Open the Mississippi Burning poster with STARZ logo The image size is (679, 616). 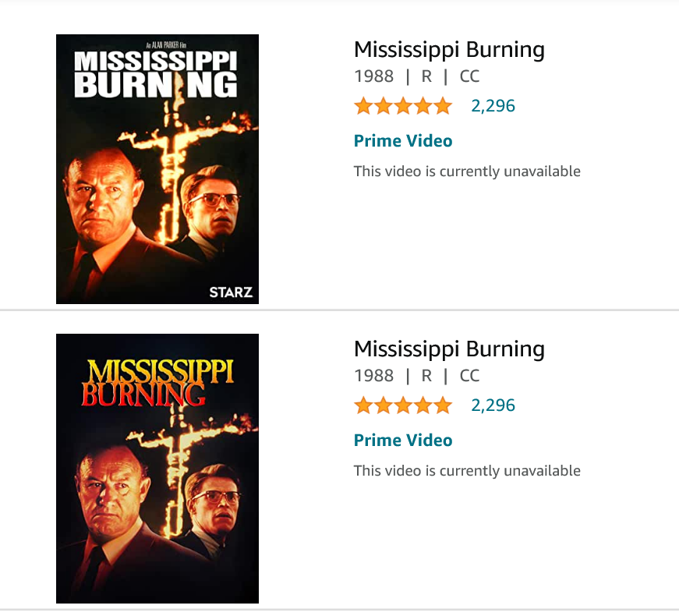click(157, 168)
